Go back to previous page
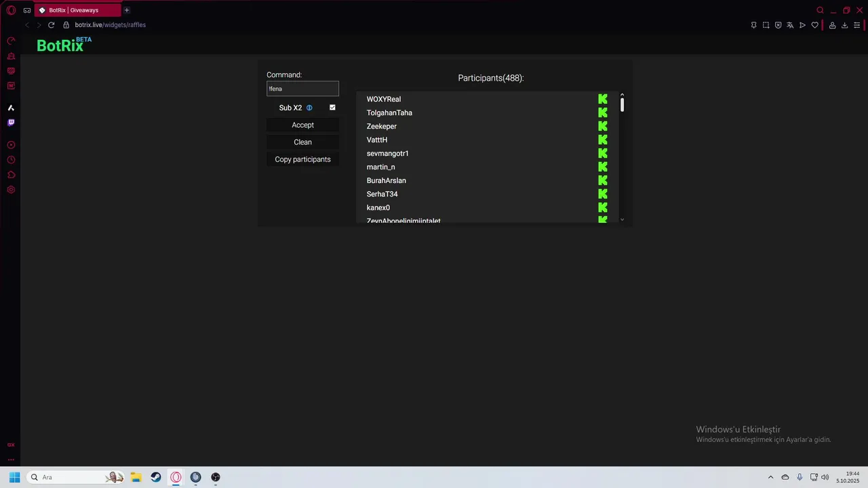 coord(27,25)
